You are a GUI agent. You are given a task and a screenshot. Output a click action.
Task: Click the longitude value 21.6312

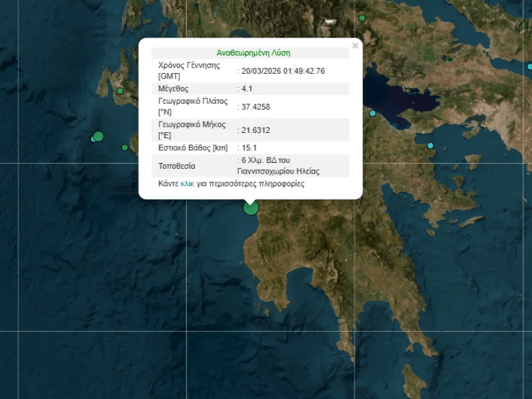pyautogui.click(x=256, y=130)
